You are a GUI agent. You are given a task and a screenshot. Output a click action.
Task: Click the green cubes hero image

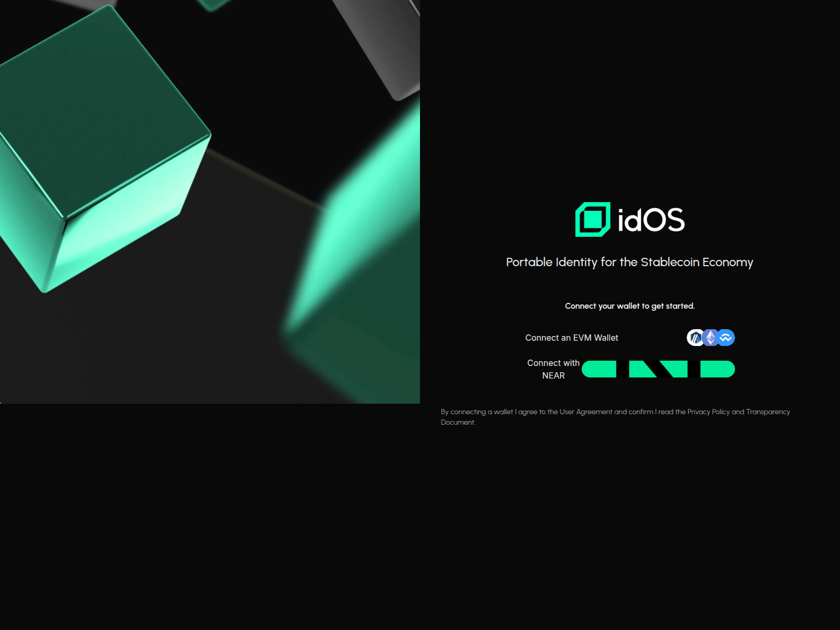point(210,202)
